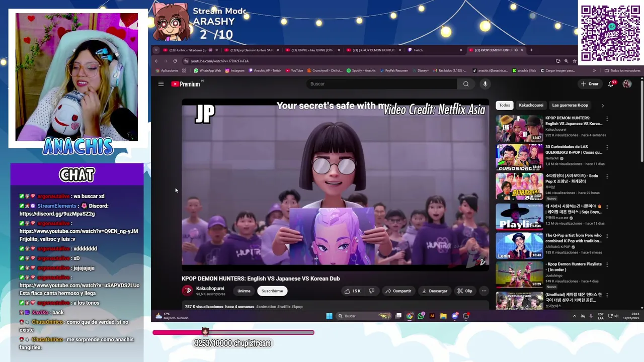Open the Instagram bookmark
Viewport: 644px width, 362px height.
(234, 70)
